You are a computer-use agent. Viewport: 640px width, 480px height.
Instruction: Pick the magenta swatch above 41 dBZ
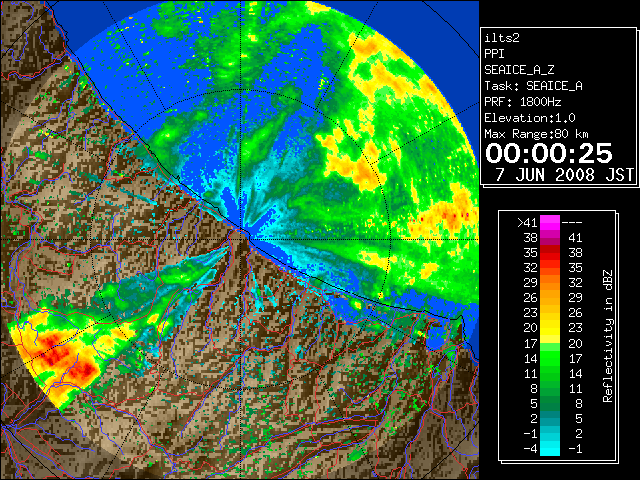(549, 222)
